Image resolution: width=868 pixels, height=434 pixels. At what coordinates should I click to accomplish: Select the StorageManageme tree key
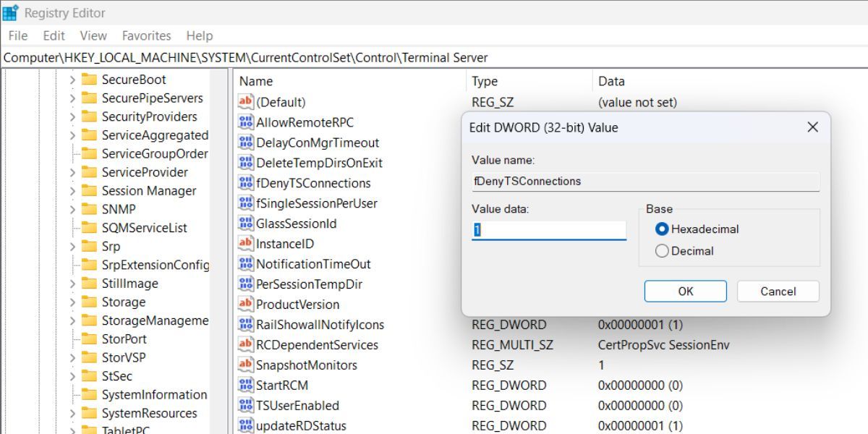(x=155, y=320)
